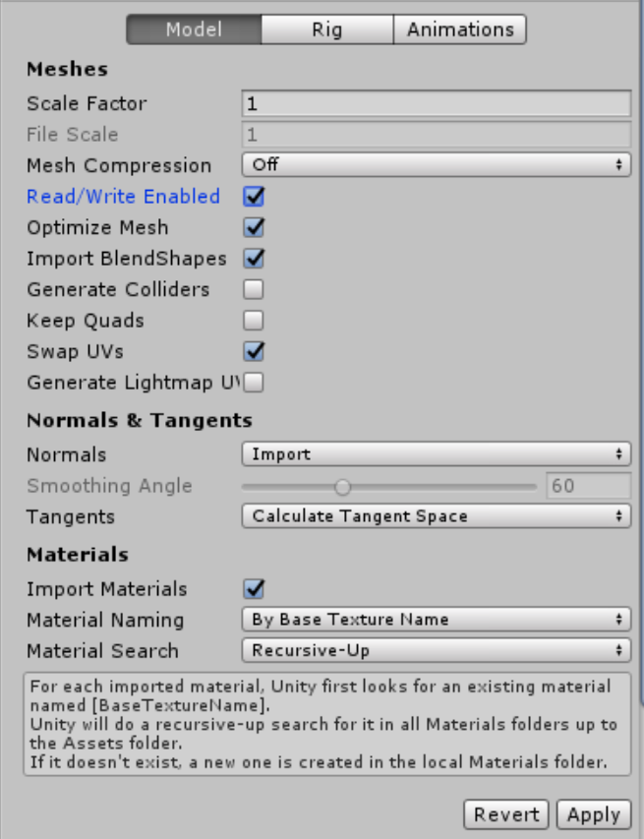This screenshot has height=839, width=644.
Task: Open the Rig tab
Action: [x=326, y=30]
